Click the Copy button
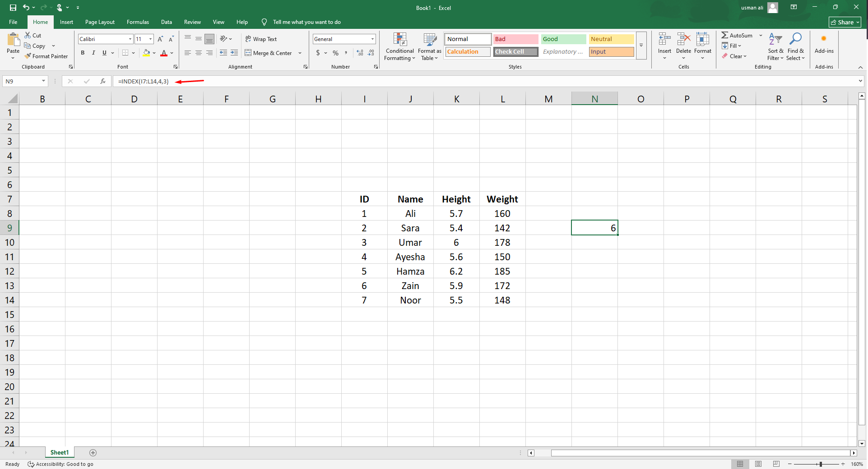Screen dimensions: 868x469 [35, 46]
